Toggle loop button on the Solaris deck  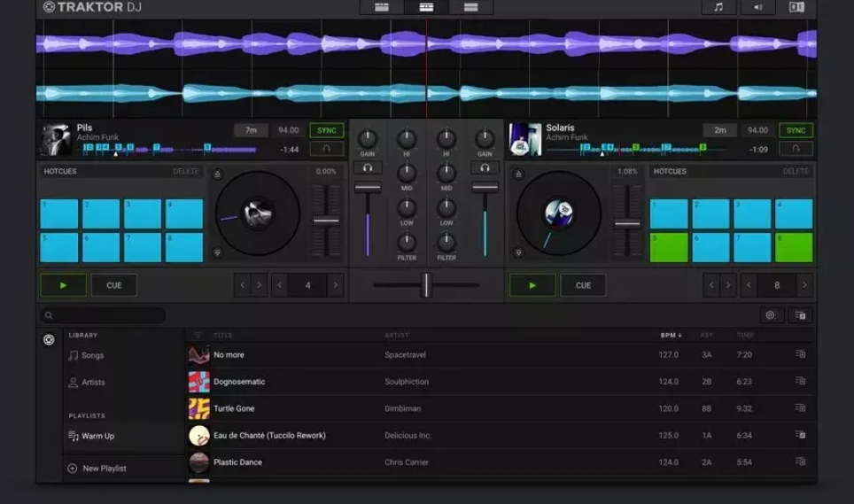796,149
